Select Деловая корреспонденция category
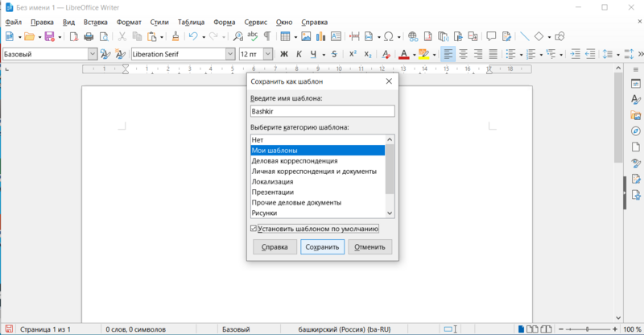The width and height of the screenshot is (644, 335). click(x=318, y=161)
